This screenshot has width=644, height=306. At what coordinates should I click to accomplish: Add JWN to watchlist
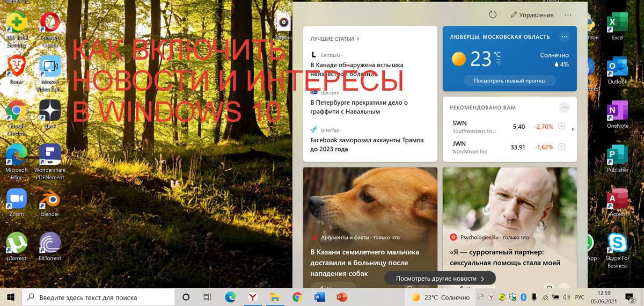pos(561,147)
